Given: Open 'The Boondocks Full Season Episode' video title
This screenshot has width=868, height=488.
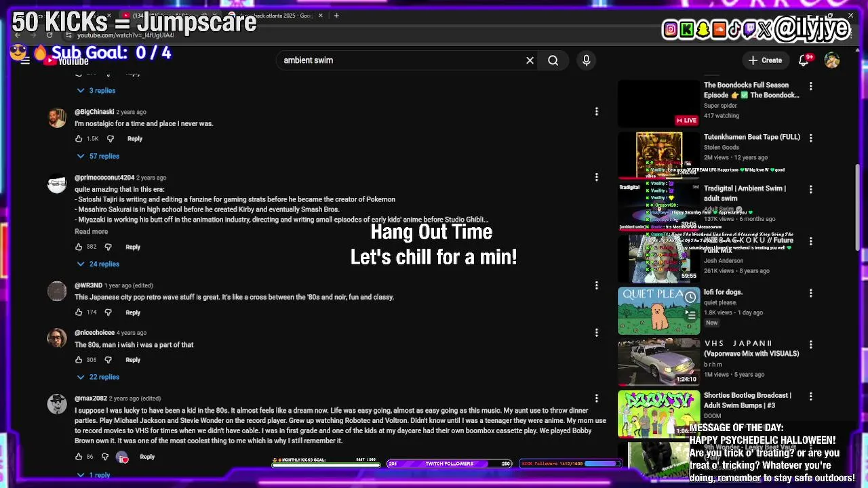Looking at the screenshot, I should 751,90.
